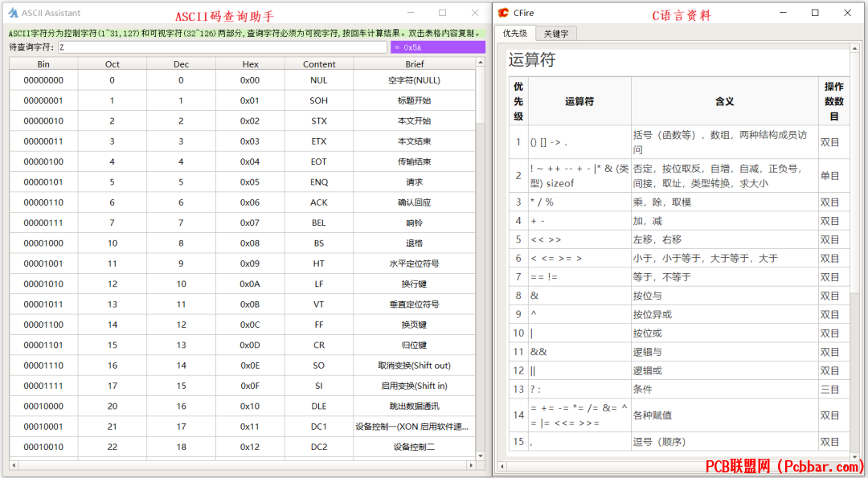
Task: Click the 逗号（顺序）meaning cell
Action: (725, 442)
